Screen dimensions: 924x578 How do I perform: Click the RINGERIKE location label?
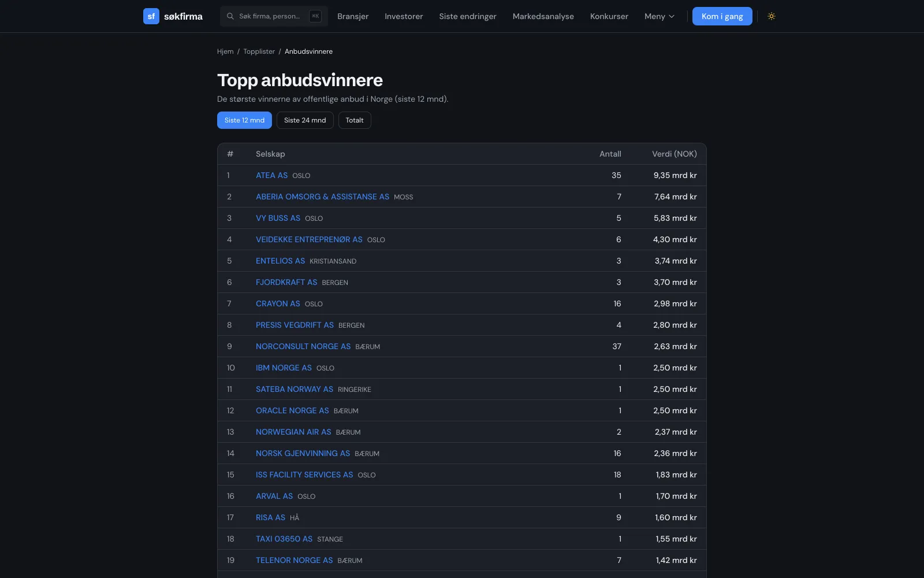[355, 390]
